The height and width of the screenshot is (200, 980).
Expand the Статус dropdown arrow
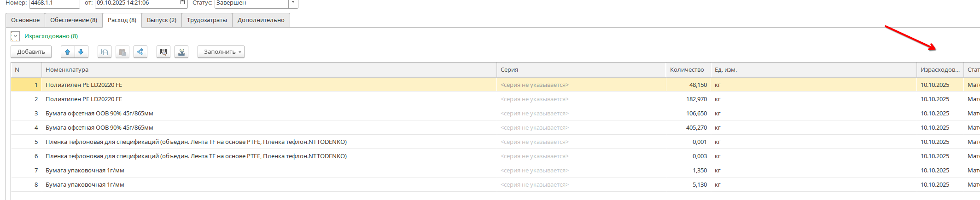pos(293,3)
